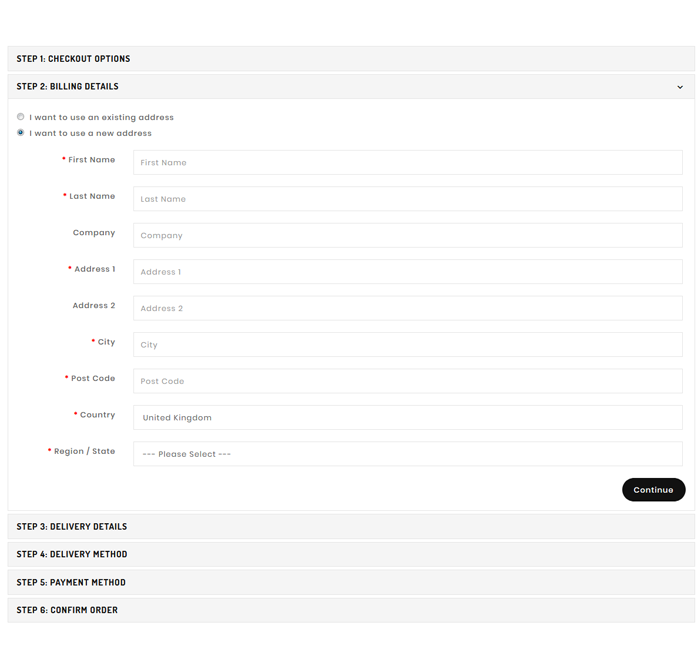The width and height of the screenshot is (700, 664).
Task: Focus the Address 1 input
Action: tap(407, 272)
